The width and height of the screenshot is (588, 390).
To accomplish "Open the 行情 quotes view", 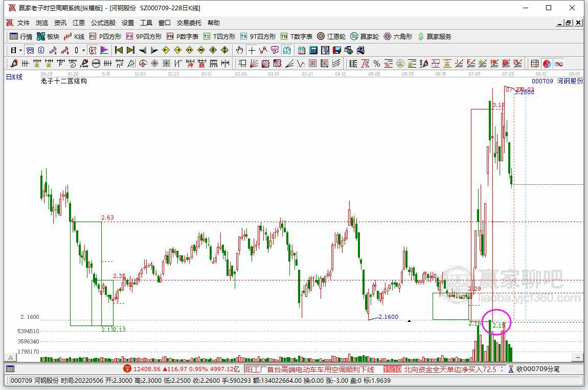I will point(20,36).
